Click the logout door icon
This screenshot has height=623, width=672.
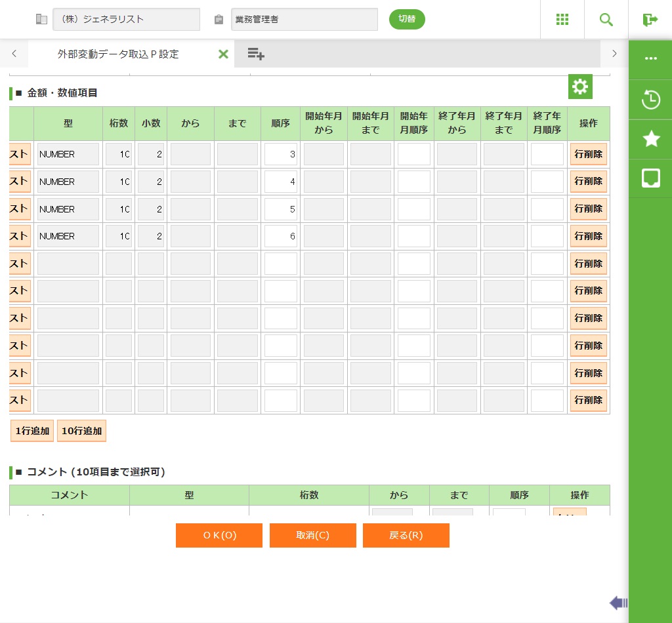pyautogui.click(x=650, y=20)
